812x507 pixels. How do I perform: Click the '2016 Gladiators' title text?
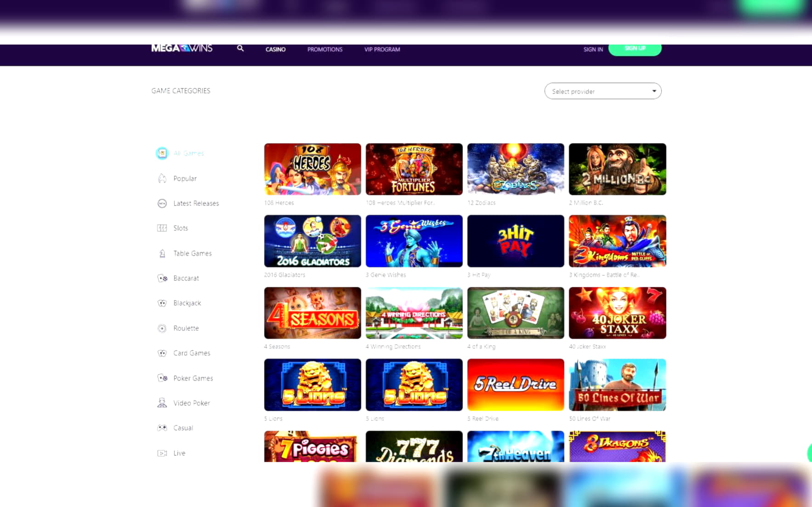(x=284, y=275)
